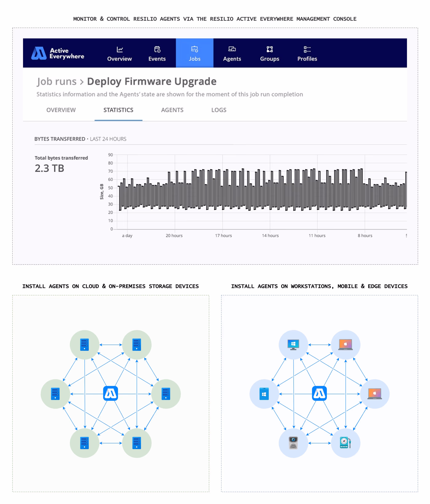Screen dimensions: 430x504
Task: Switch to the Agents tab
Action: pos(172,110)
